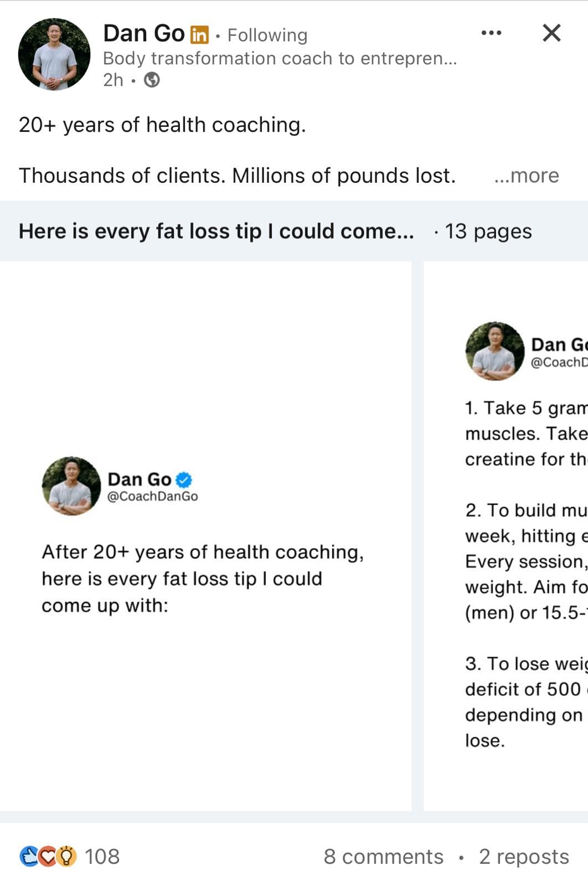Click the blue verified badge on slide
Screen dimensions: 588x886
click(x=184, y=480)
